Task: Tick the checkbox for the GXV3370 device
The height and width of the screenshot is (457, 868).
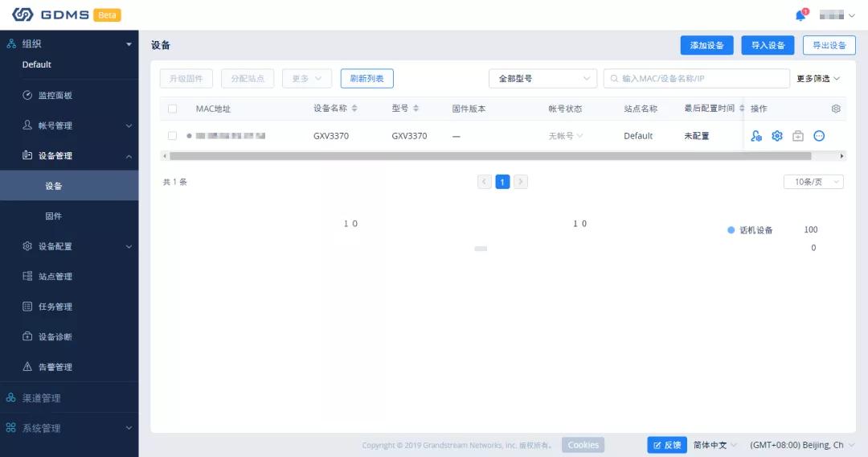Action: [x=172, y=136]
